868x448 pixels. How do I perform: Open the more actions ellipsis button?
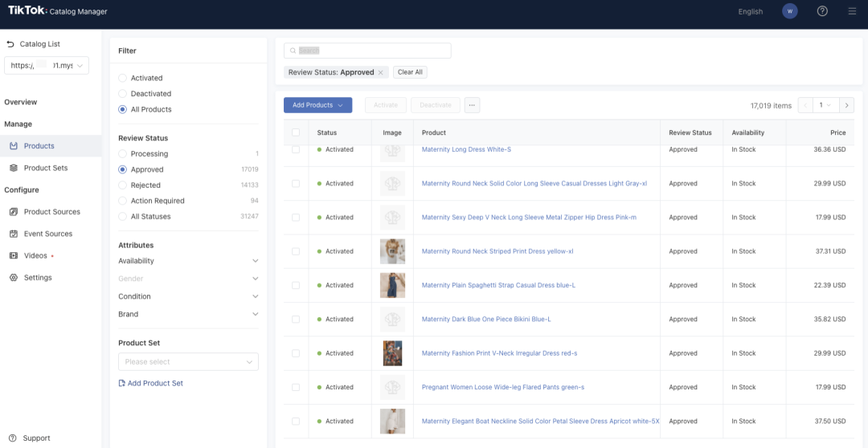(x=472, y=105)
